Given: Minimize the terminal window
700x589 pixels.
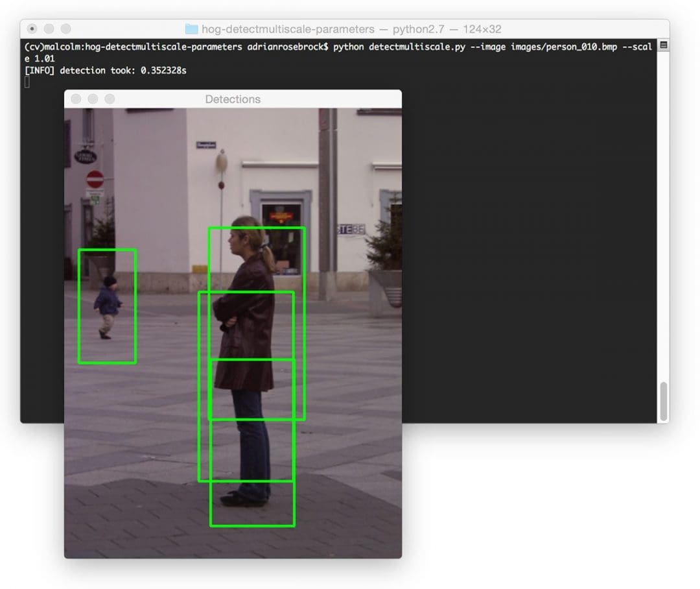Looking at the screenshot, I should 49,29.
